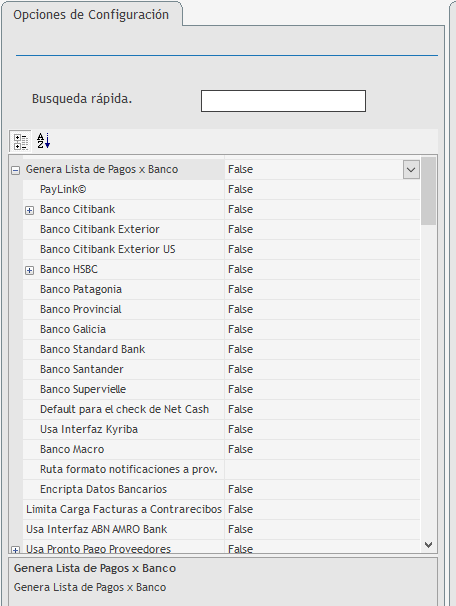Viewport: 456px width, 606px height.
Task: Select Limita Carga Facturas a Contrarecibos
Action: tap(124, 509)
